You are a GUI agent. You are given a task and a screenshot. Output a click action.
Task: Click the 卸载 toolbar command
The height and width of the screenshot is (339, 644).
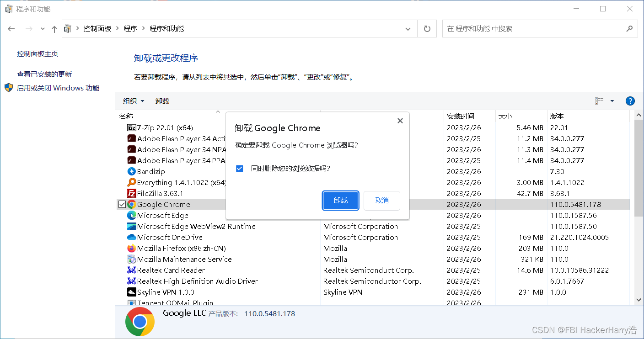coord(162,101)
